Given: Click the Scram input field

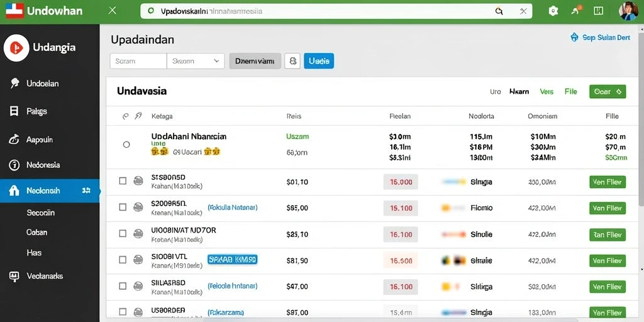Looking at the screenshot, I should pos(138,61).
